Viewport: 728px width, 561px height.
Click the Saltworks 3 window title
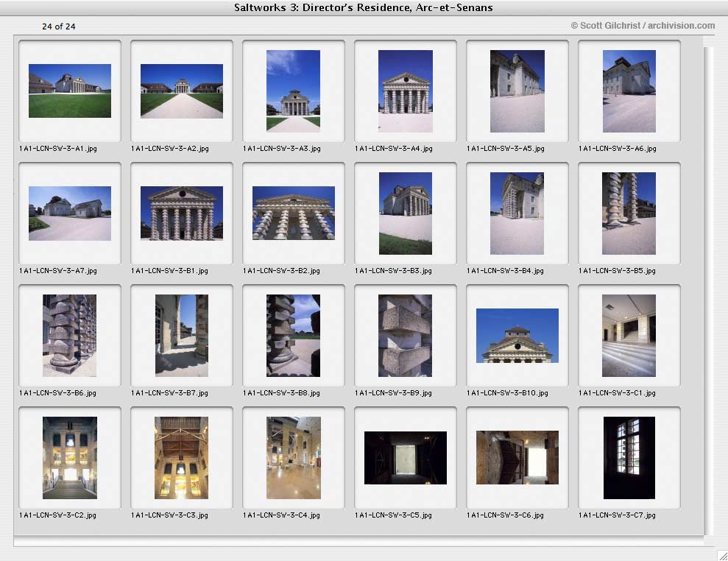coord(363,7)
